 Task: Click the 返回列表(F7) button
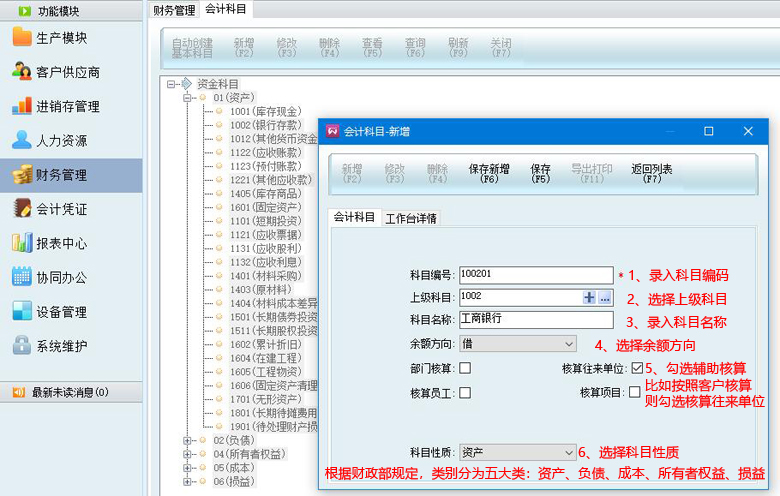(651, 173)
